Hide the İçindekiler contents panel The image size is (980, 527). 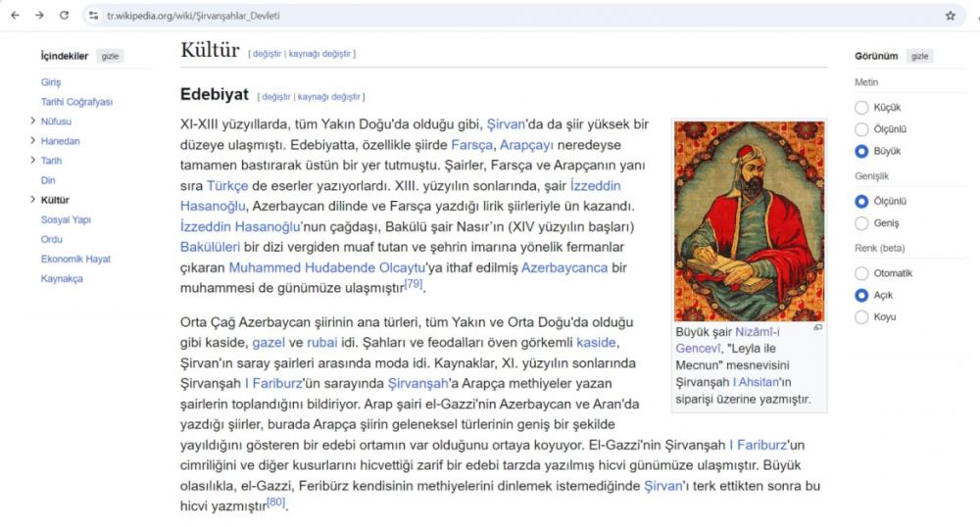click(110, 56)
